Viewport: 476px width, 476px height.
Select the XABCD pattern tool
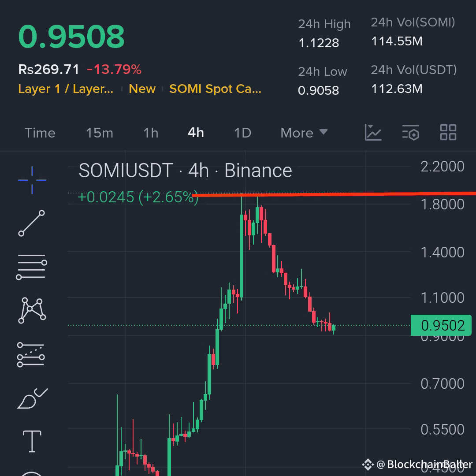[32, 311]
